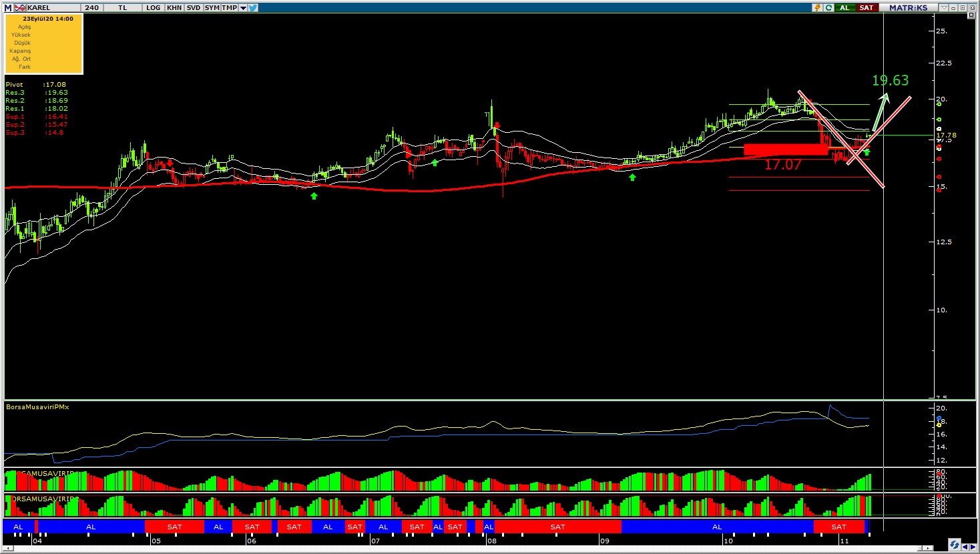Click the blue sync arrows icon
980x554 pixels.
tap(955, 545)
